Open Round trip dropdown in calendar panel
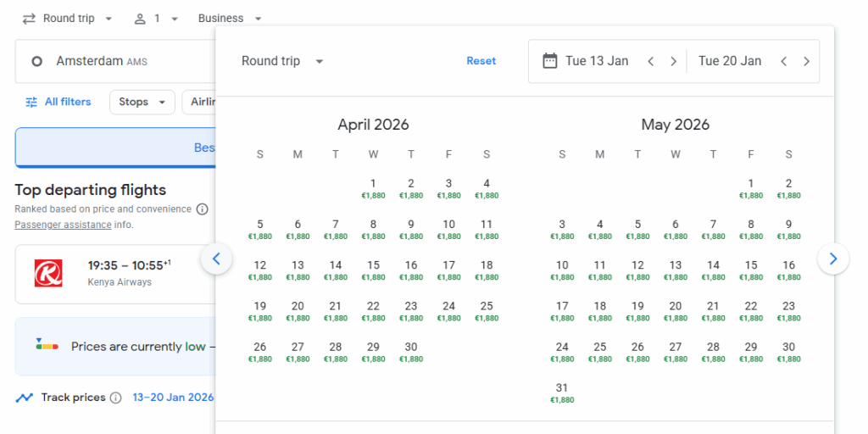Image resolution: width=868 pixels, height=434 pixels. pyautogui.click(x=282, y=61)
